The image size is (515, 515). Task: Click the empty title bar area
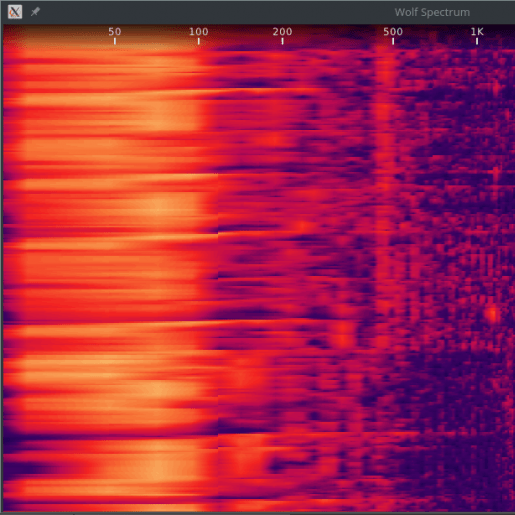click(217, 12)
